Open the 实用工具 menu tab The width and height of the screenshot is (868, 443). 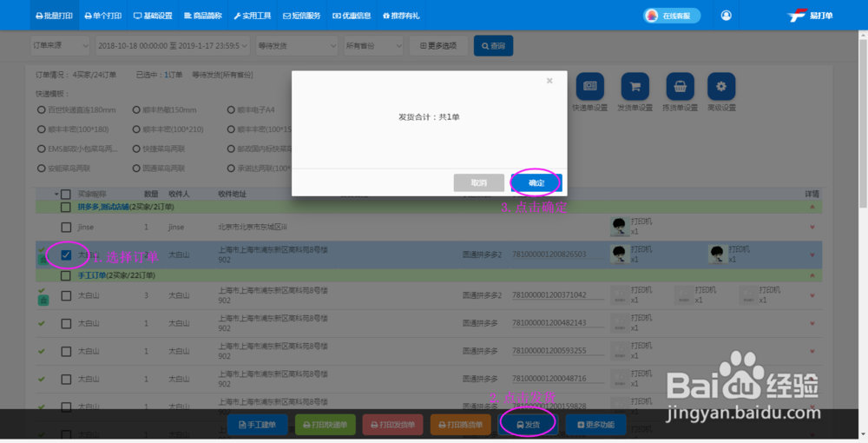[253, 16]
